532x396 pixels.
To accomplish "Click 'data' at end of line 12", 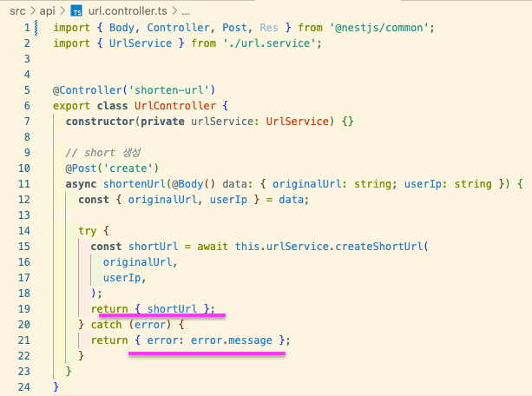I will pos(291,200).
